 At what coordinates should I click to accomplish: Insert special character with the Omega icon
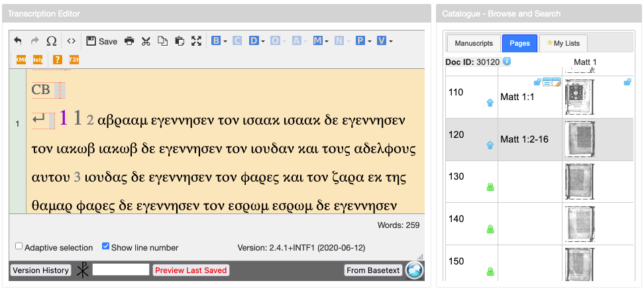coord(52,41)
